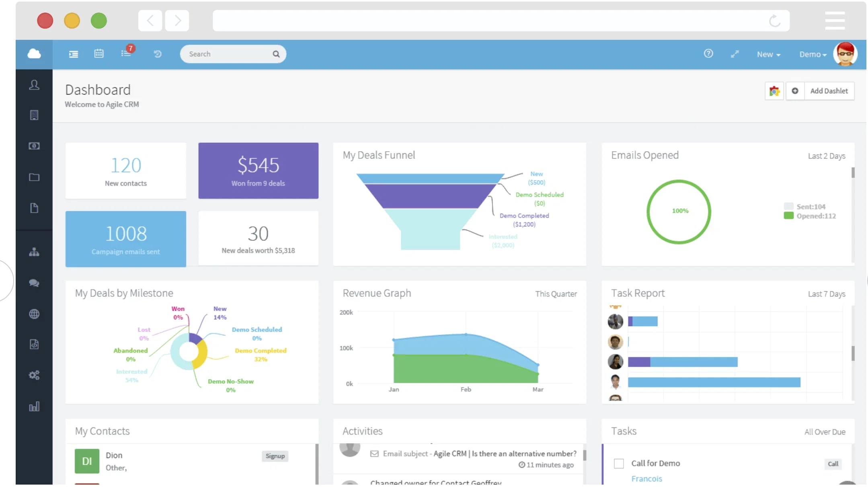Open the Demo user dropdown

813,54
